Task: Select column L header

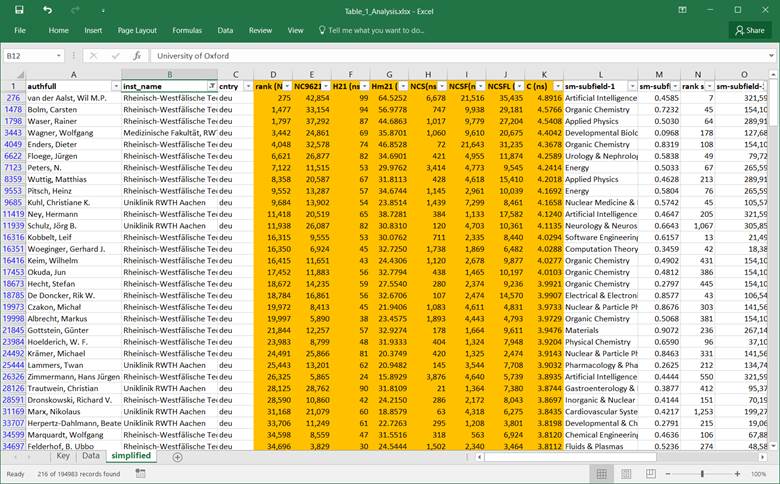Action: (600, 75)
